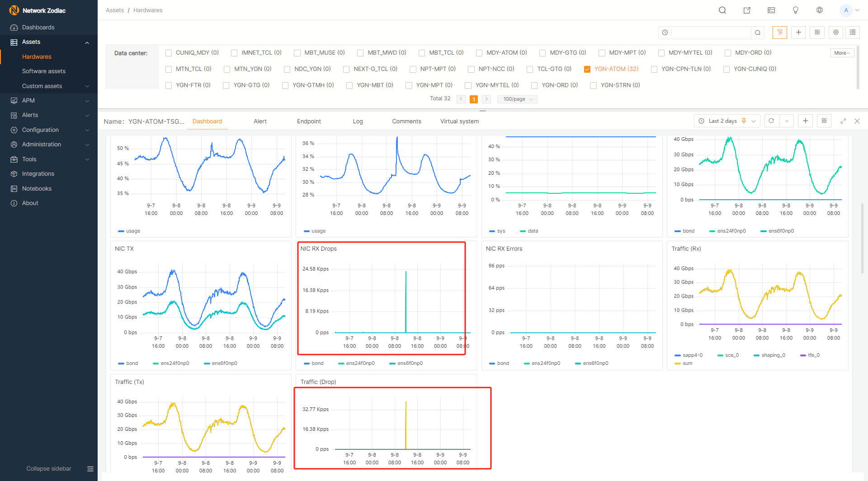Click the refresh icon in dashboard toolbar
This screenshot has height=481, width=868.
click(771, 121)
